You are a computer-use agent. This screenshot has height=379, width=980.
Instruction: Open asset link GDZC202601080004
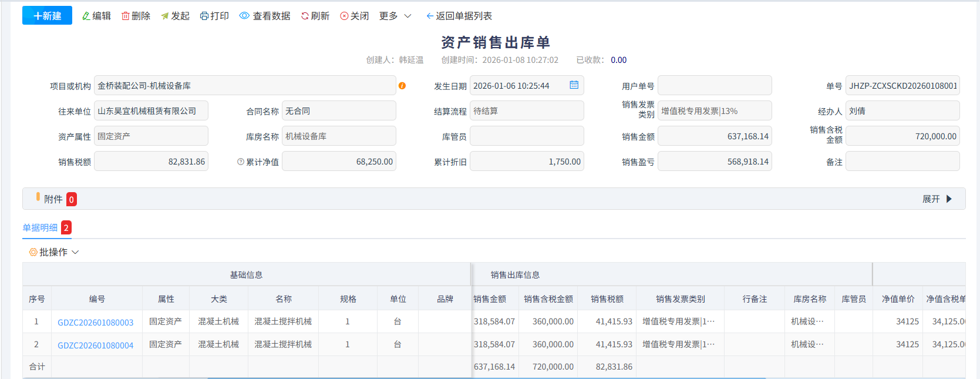[95, 346]
